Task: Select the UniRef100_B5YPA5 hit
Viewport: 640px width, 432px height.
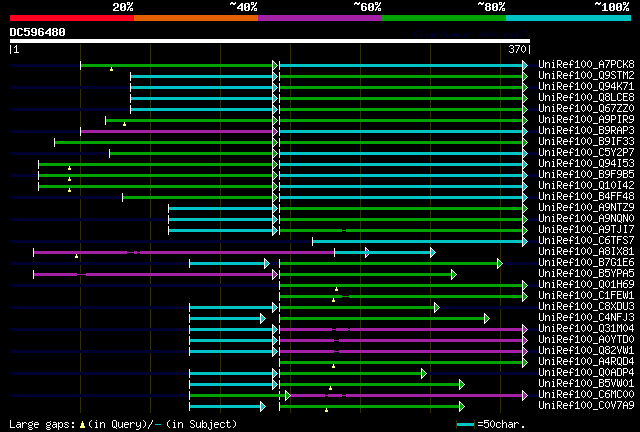Action: (586, 274)
